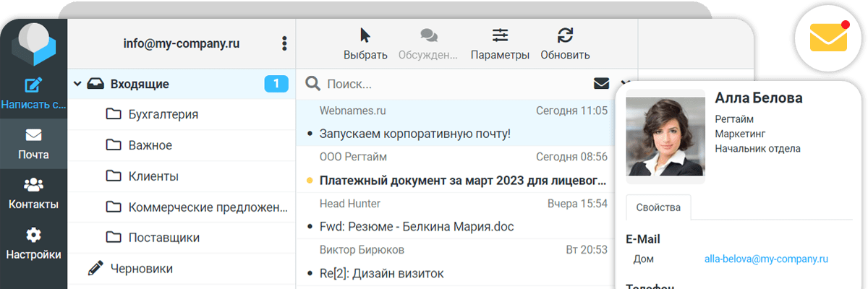Click the app logo at top left
This screenshot has height=289, width=868.
pyautogui.click(x=33, y=45)
